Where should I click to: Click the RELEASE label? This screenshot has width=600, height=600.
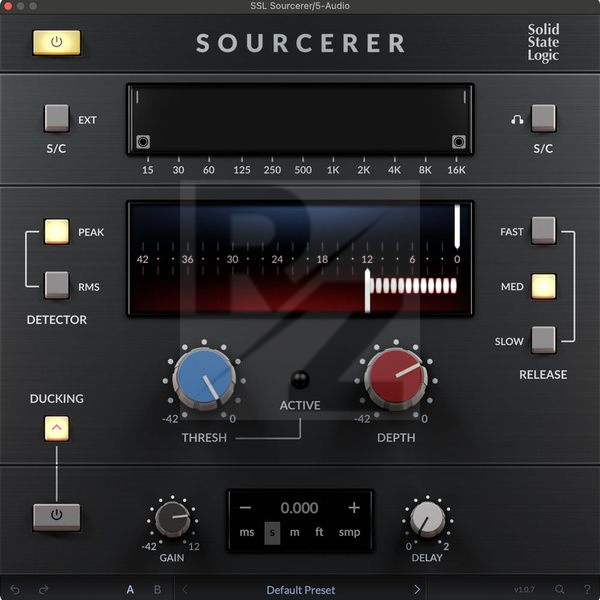543,374
